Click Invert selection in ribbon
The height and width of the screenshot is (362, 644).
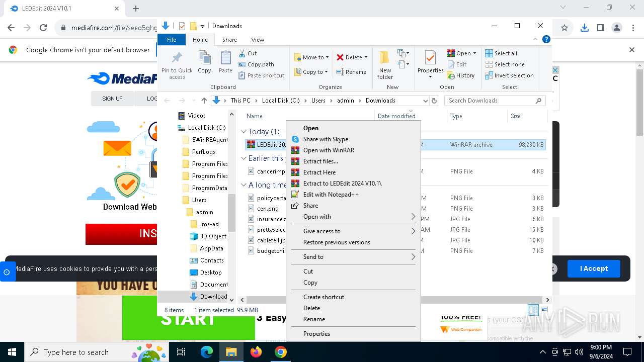coord(509,75)
